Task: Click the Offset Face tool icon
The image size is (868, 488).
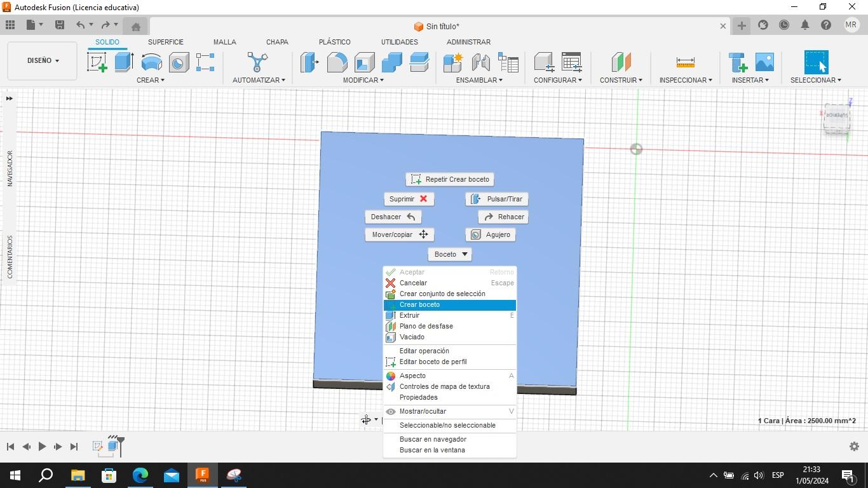Action: point(419,62)
